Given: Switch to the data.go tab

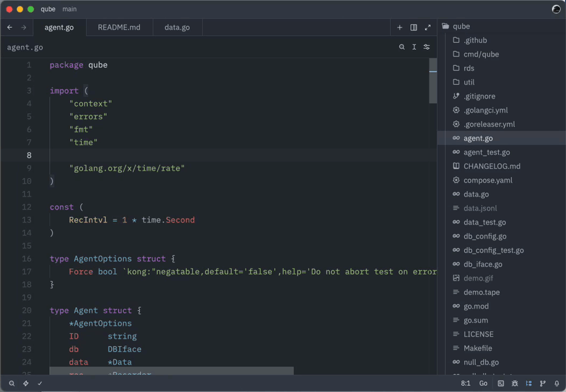Looking at the screenshot, I should (x=177, y=28).
